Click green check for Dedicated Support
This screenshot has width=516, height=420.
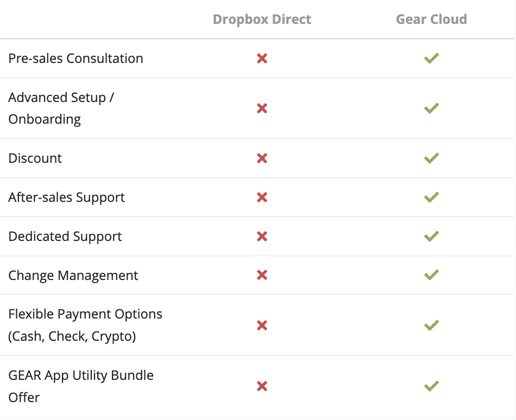pyautogui.click(x=431, y=236)
